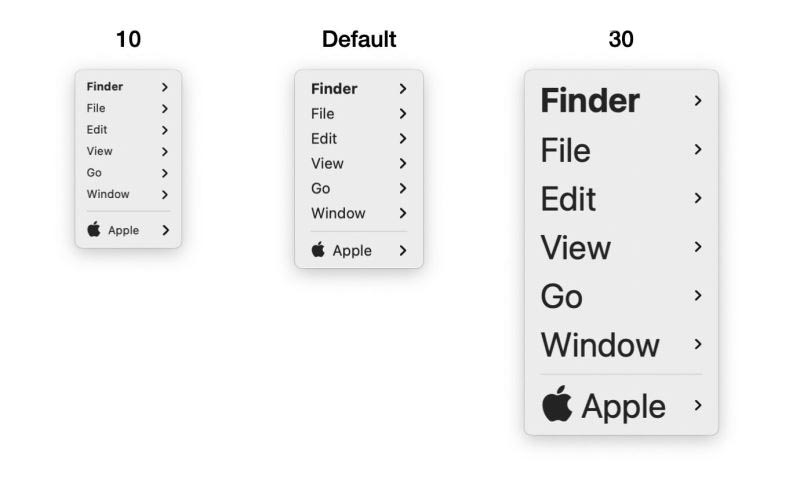
Task: Expand the Edit chevron in the size-10 menu
Action: coord(165,130)
